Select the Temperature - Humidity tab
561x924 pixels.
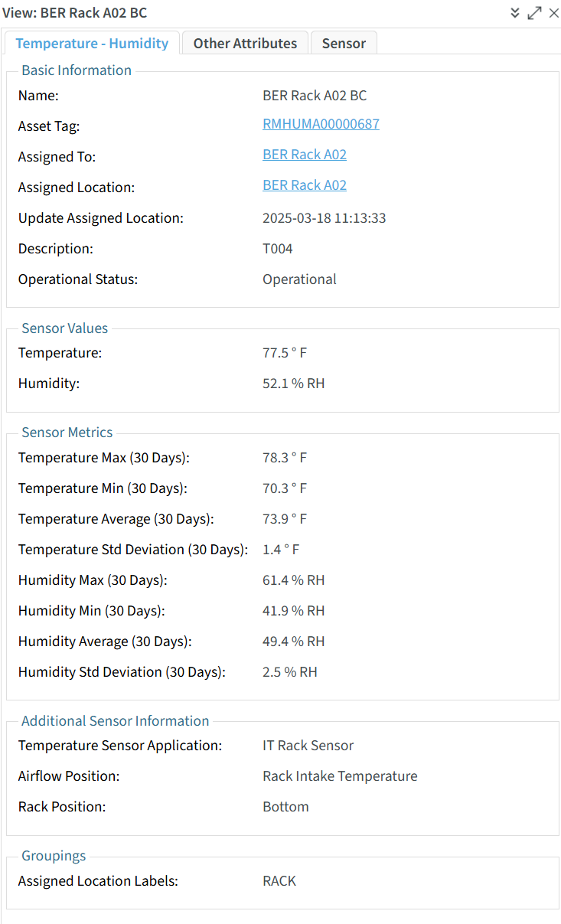tap(92, 44)
